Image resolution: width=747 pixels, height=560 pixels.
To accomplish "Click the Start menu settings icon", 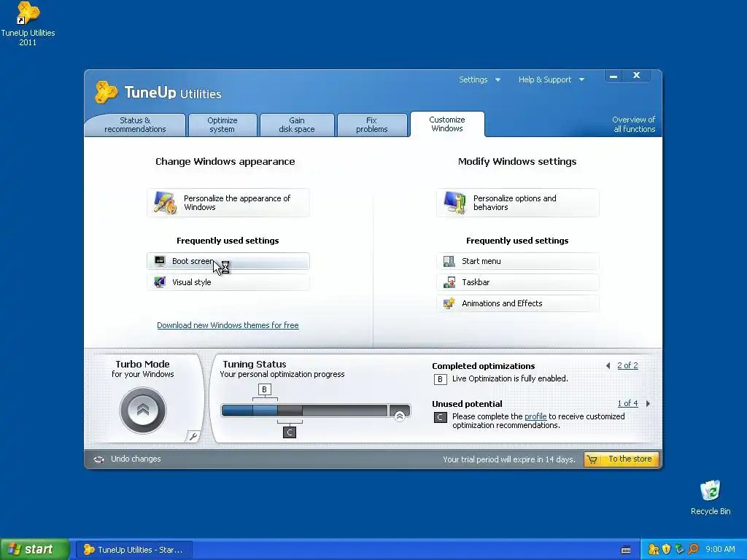I will click(x=449, y=261).
